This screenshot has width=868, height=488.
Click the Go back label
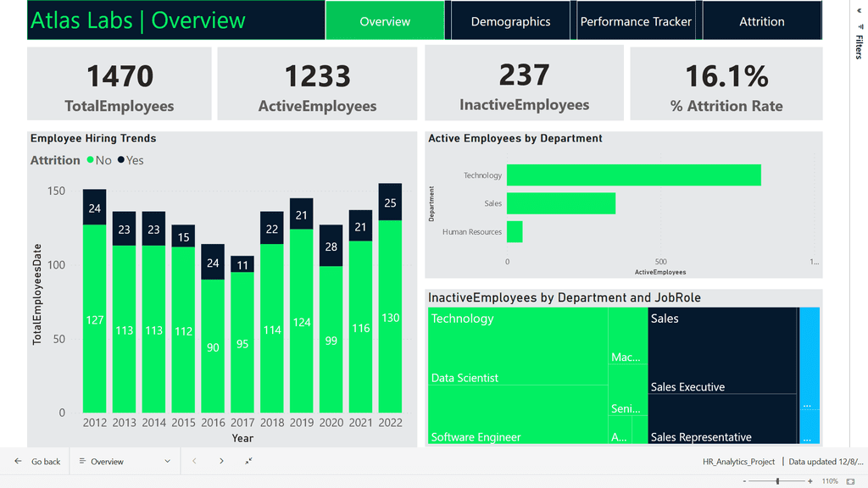[x=46, y=462]
